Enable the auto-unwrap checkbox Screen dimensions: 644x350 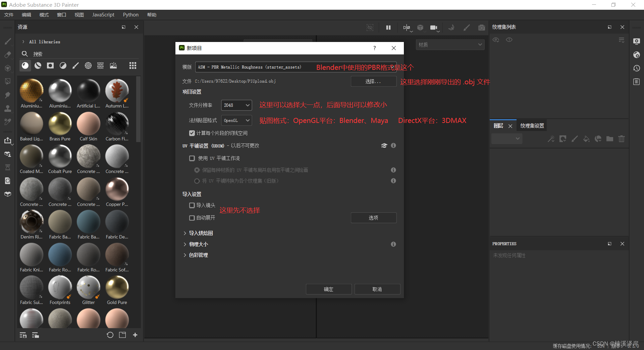pyautogui.click(x=192, y=218)
